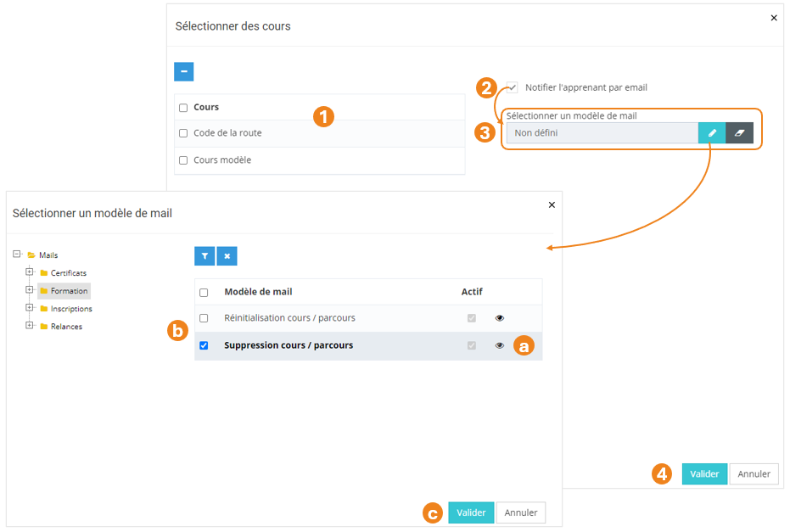Click the eraser icon to clear mail template

click(x=739, y=133)
